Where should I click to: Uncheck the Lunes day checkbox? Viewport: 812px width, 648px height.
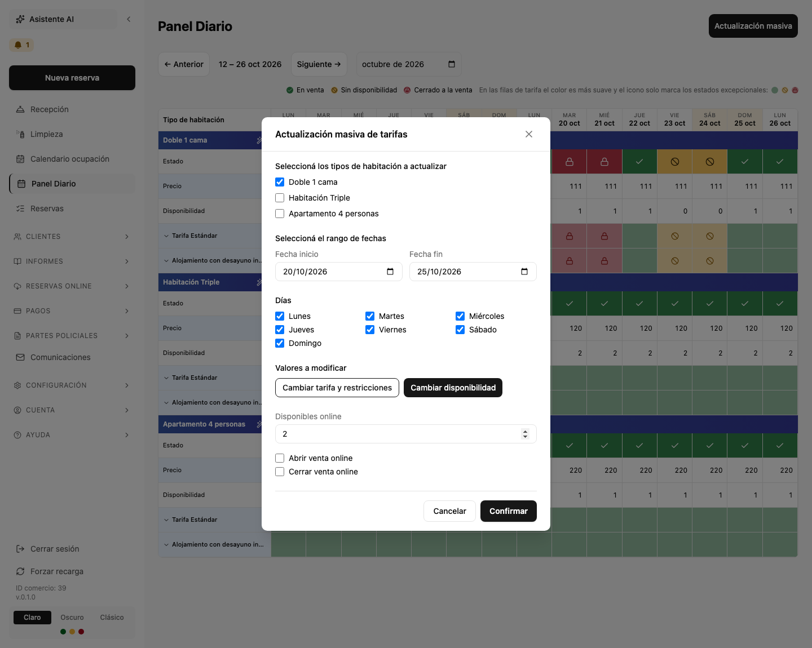click(280, 316)
